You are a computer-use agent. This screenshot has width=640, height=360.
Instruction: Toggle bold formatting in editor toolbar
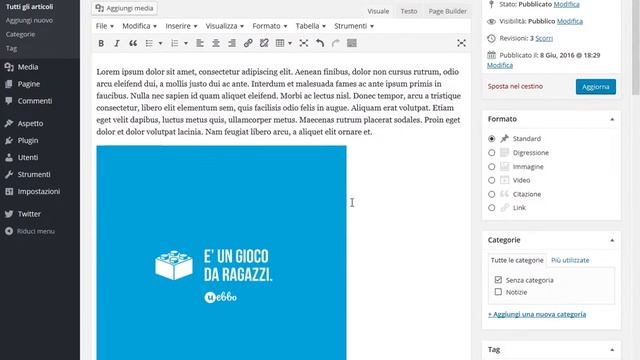(x=101, y=43)
